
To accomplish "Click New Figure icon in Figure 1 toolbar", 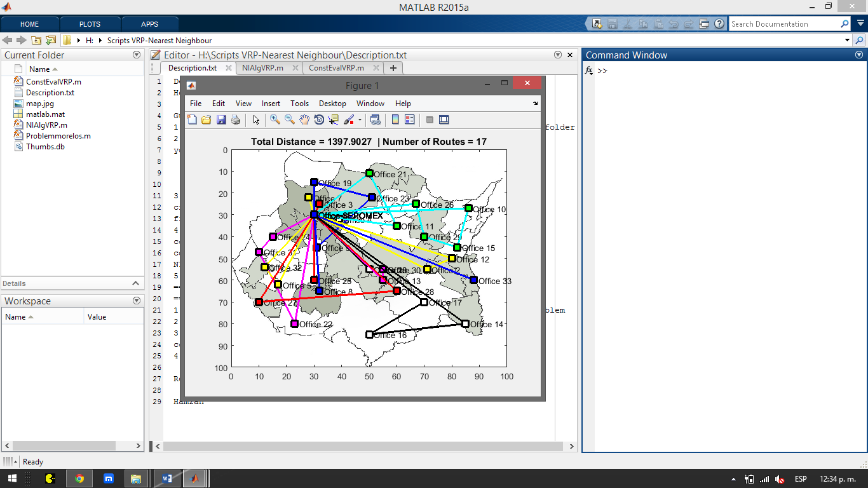I will (x=192, y=119).
